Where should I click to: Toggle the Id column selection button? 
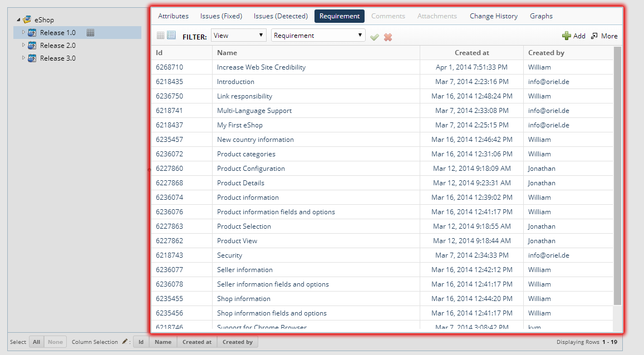tap(141, 342)
